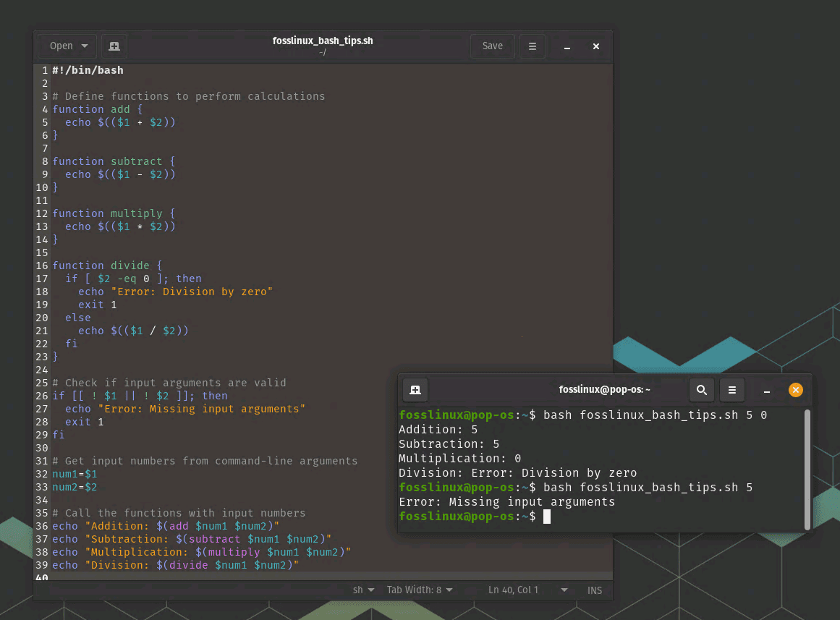Click the terminal search magnifier icon

tap(701, 390)
